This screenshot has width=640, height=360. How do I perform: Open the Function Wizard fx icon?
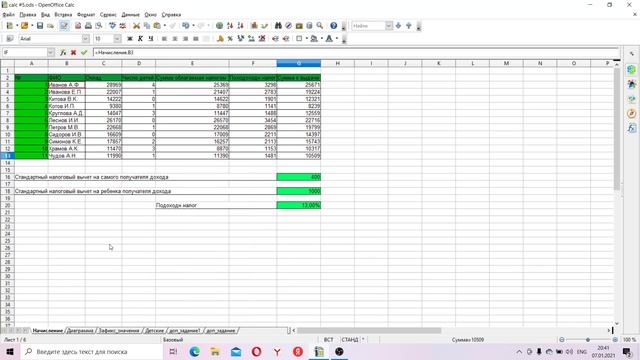[63, 52]
